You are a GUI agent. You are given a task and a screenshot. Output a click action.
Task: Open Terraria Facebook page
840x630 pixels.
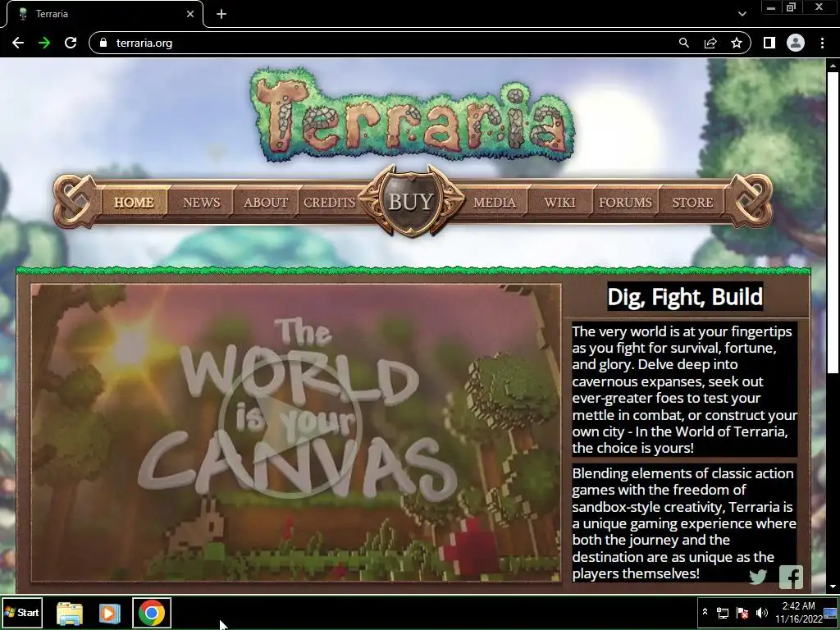[x=791, y=577]
